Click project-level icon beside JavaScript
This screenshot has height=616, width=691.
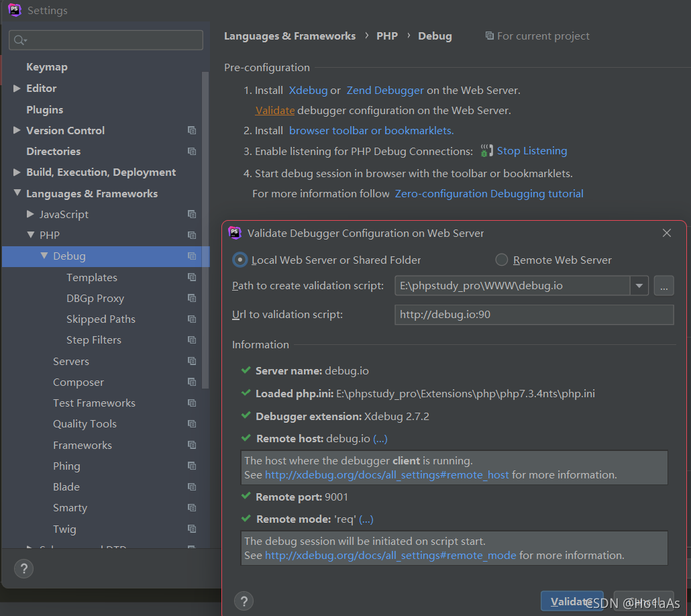pos(192,214)
